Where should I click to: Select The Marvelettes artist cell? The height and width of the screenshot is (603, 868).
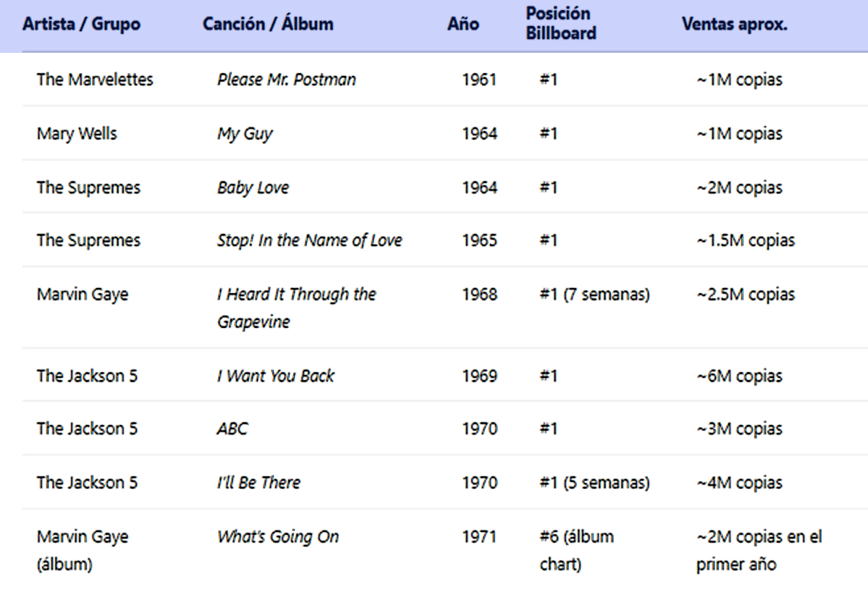[95, 80]
